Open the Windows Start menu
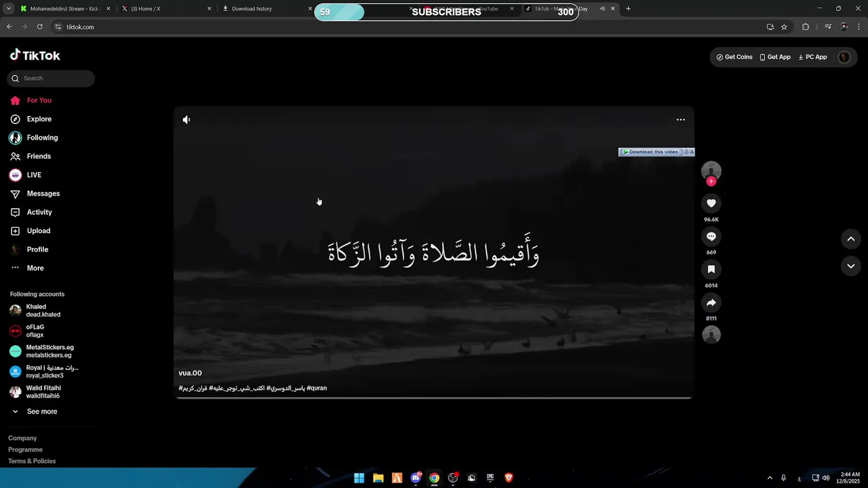Screen dimensions: 868x488 (359, 478)
